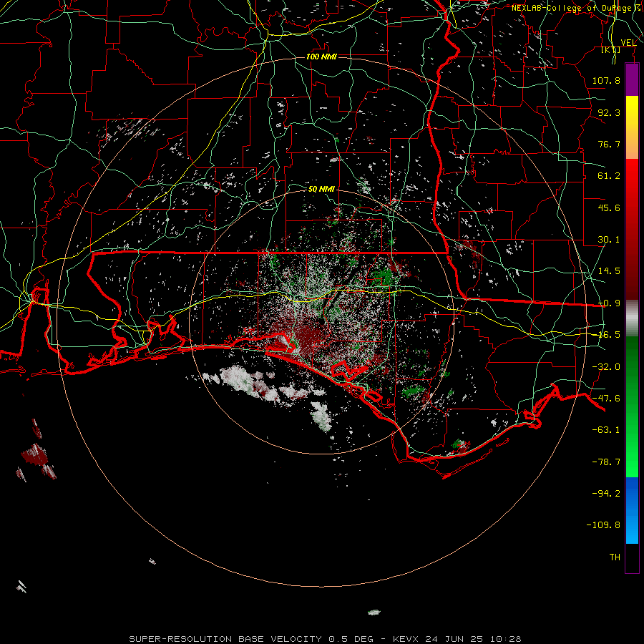
Task: Select the 61.2 value on the velocity scale
Action: pos(609,176)
